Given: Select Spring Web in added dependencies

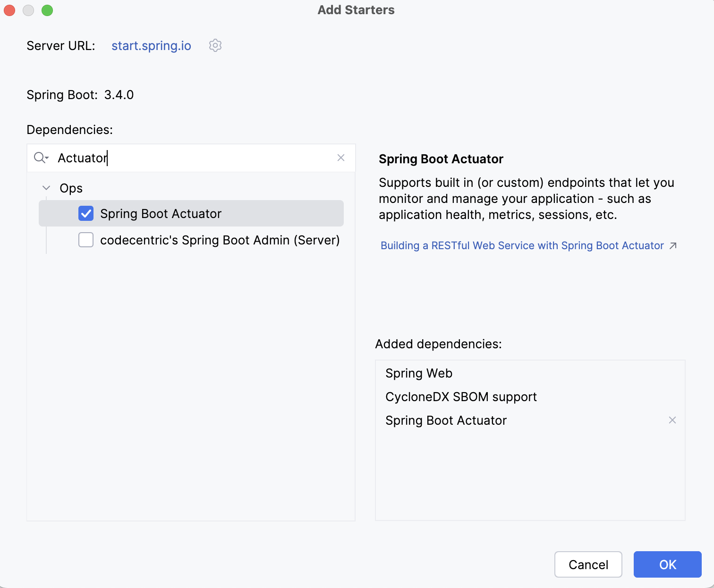Looking at the screenshot, I should coord(419,373).
